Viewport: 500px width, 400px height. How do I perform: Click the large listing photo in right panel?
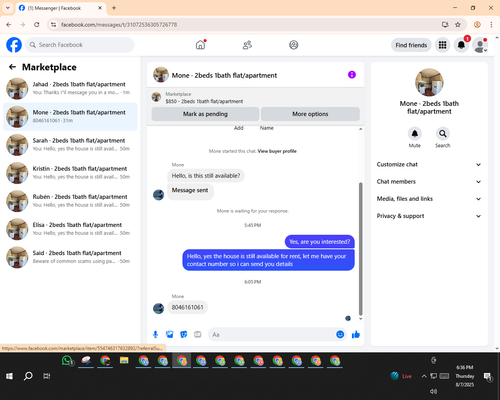click(429, 82)
